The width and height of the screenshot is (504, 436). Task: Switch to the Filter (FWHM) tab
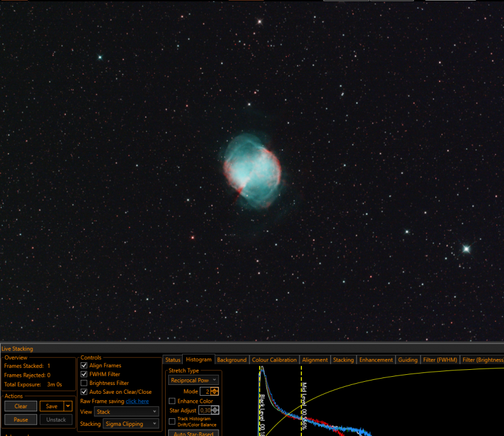(x=440, y=360)
